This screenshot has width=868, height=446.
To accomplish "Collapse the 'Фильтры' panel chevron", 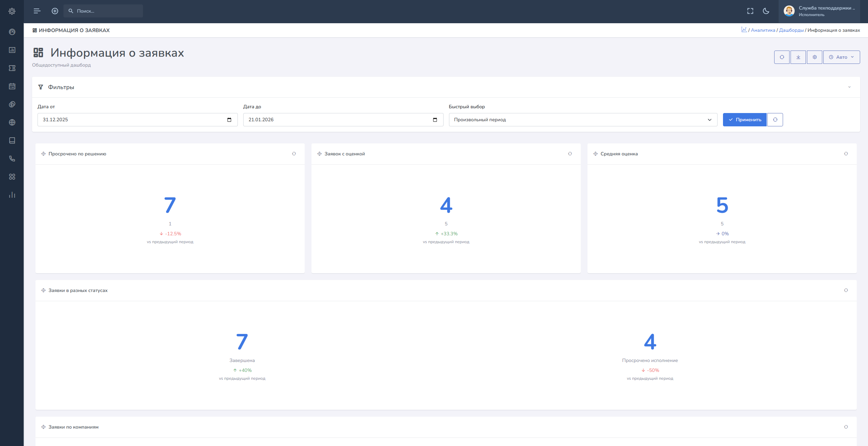I will 849,87.
